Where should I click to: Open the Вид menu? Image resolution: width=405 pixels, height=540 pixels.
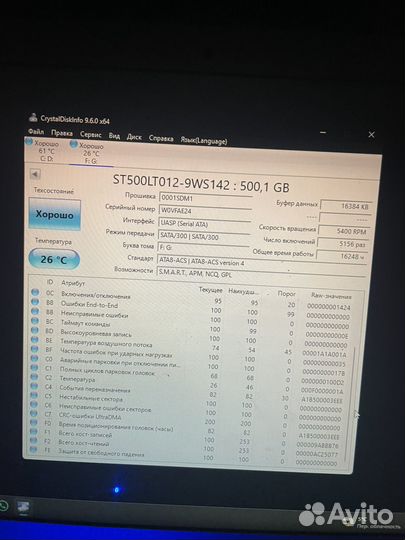(x=114, y=136)
